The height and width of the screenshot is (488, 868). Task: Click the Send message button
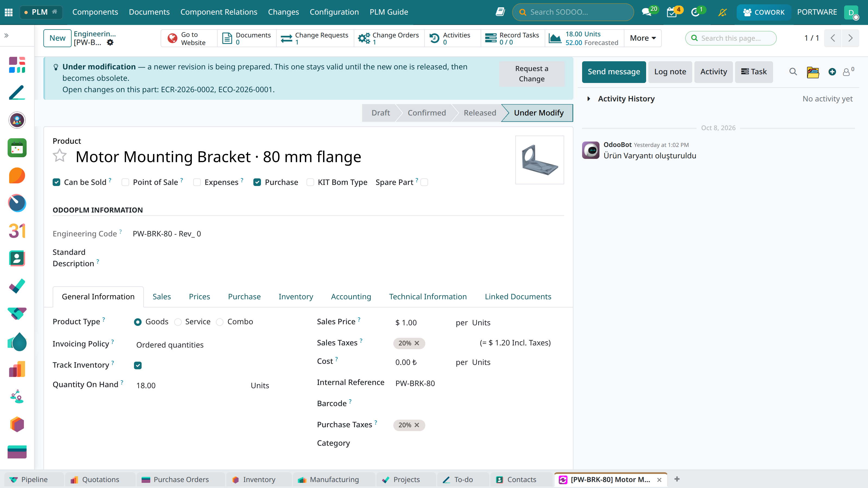click(x=614, y=72)
